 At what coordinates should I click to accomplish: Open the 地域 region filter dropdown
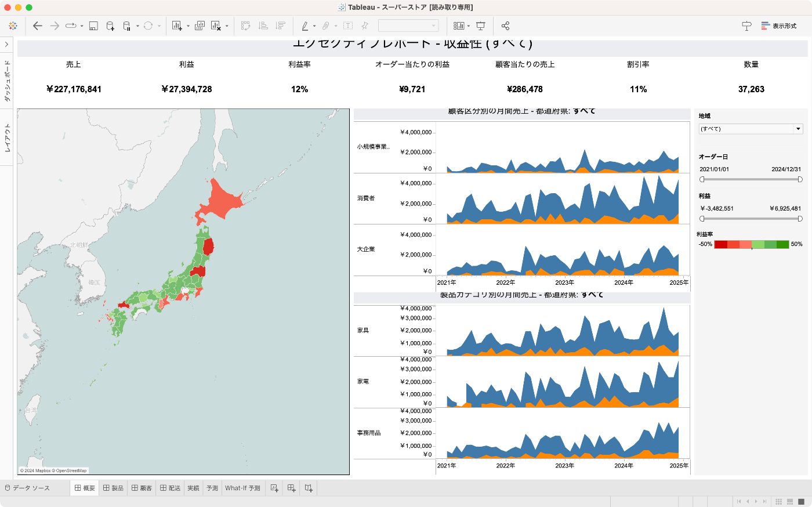(x=751, y=129)
